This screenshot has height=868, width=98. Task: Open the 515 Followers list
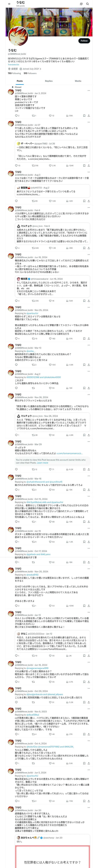pos(30,73)
